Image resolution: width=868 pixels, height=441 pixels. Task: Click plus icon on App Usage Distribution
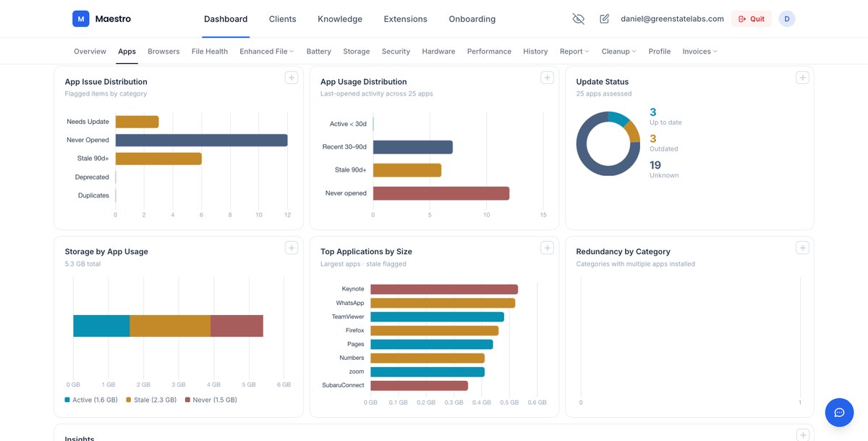(547, 77)
